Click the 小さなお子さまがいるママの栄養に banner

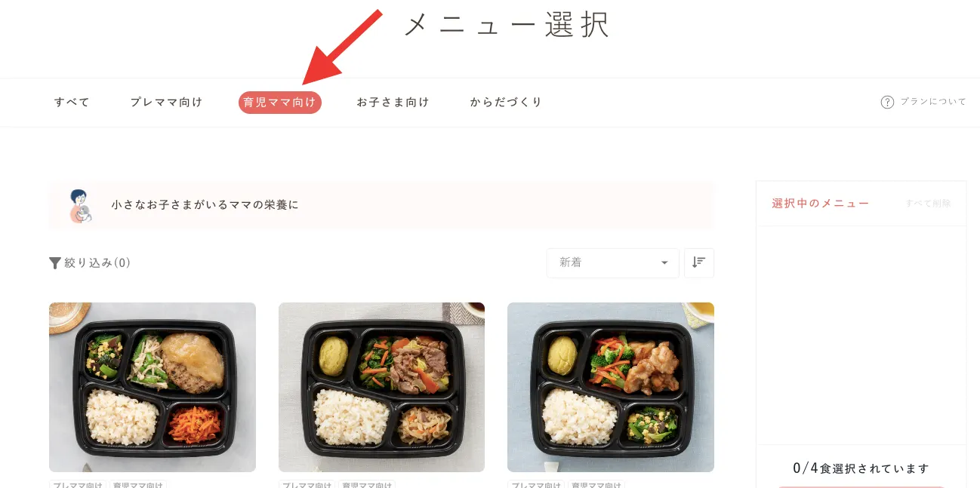tap(381, 205)
